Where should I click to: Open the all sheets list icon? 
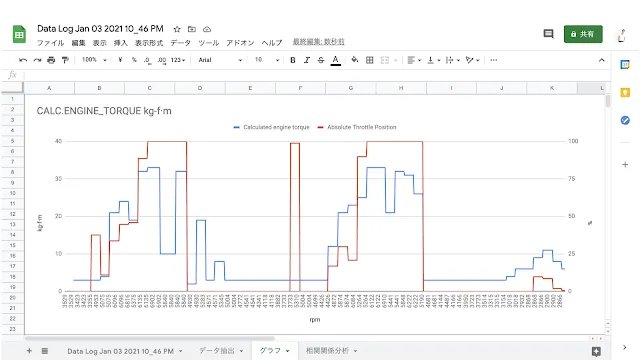click(44, 351)
